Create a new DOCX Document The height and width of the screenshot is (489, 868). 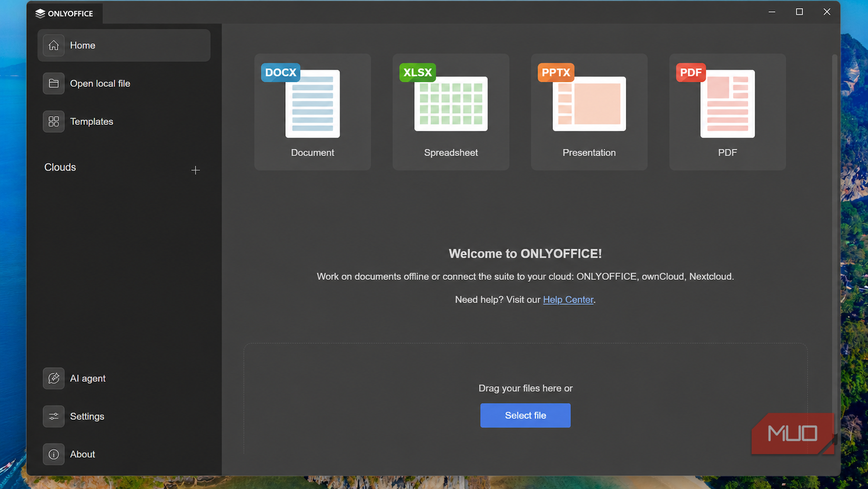tap(312, 112)
